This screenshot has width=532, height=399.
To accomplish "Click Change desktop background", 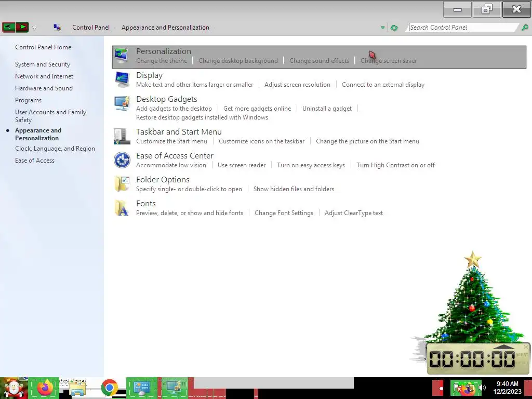I will [238, 61].
